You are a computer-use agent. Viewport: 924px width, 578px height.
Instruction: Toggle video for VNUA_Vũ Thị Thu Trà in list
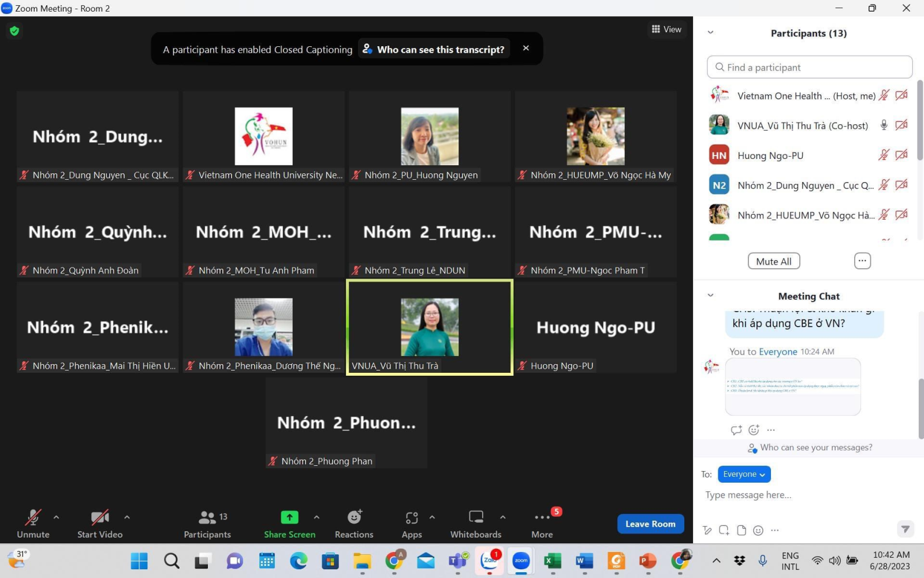(x=901, y=125)
